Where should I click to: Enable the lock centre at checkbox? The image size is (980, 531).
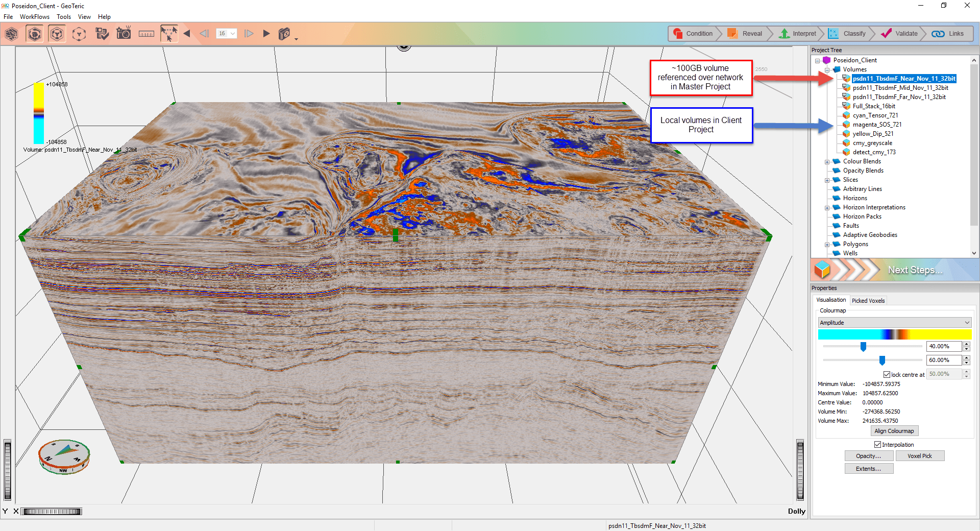tap(887, 374)
